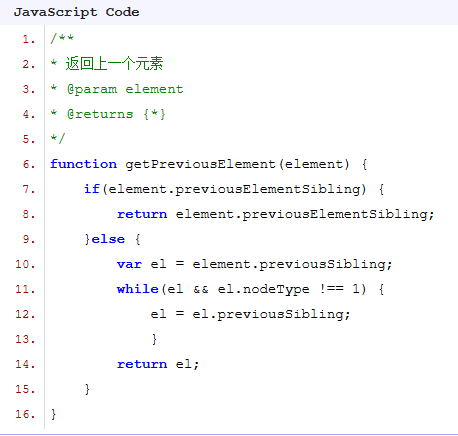Click line number "1." in the gutter
This screenshot has width=458, height=436.
[29, 39]
